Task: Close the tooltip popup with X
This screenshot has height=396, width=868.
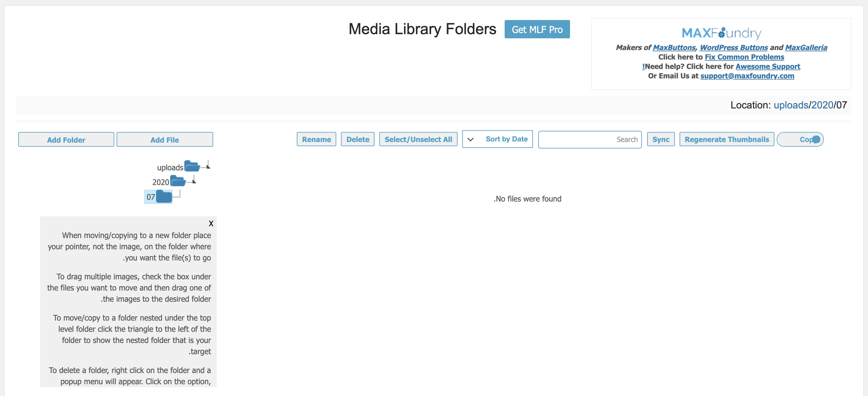Action: pyautogui.click(x=211, y=223)
